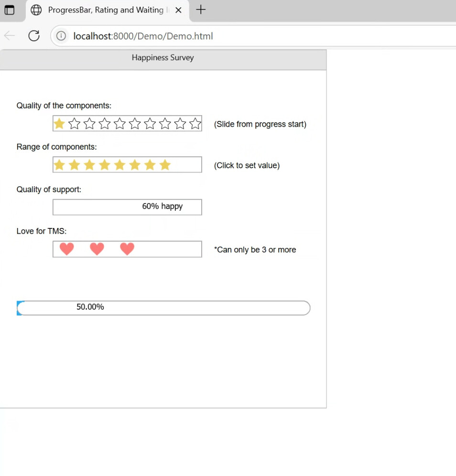Click the 'Love for TMS:' label

(x=42, y=231)
